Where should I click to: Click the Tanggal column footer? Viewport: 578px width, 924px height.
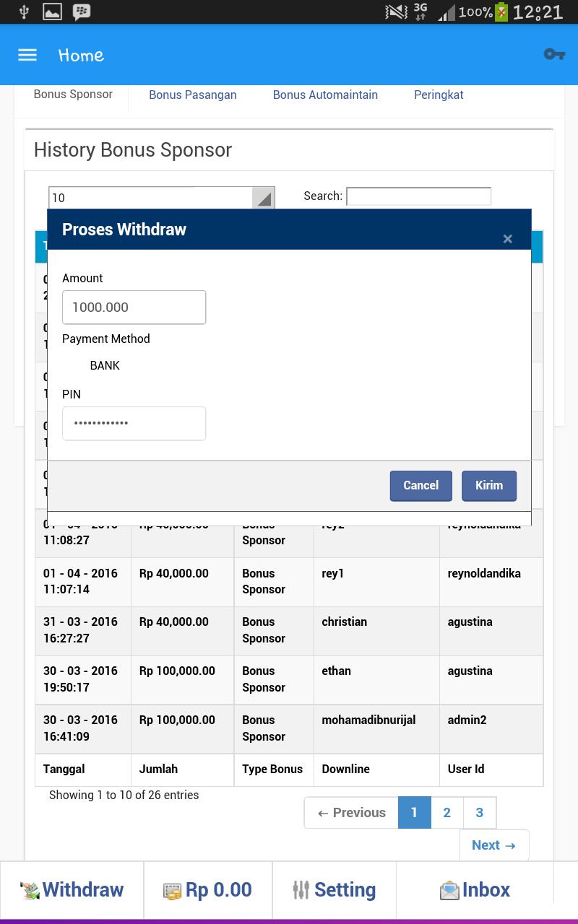click(82, 770)
